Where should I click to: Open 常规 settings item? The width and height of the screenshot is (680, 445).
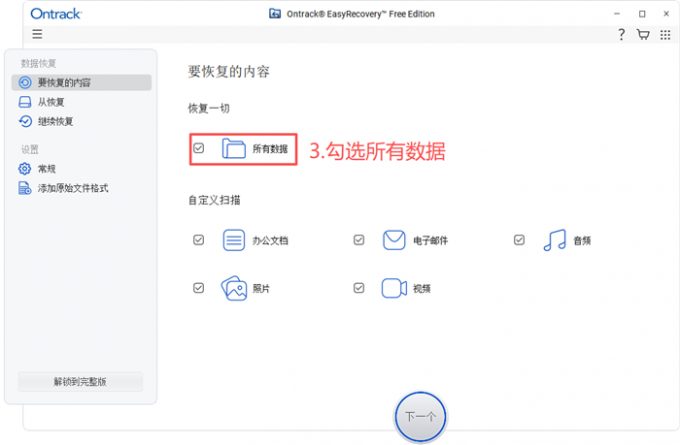pyautogui.click(x=82, y=168)
